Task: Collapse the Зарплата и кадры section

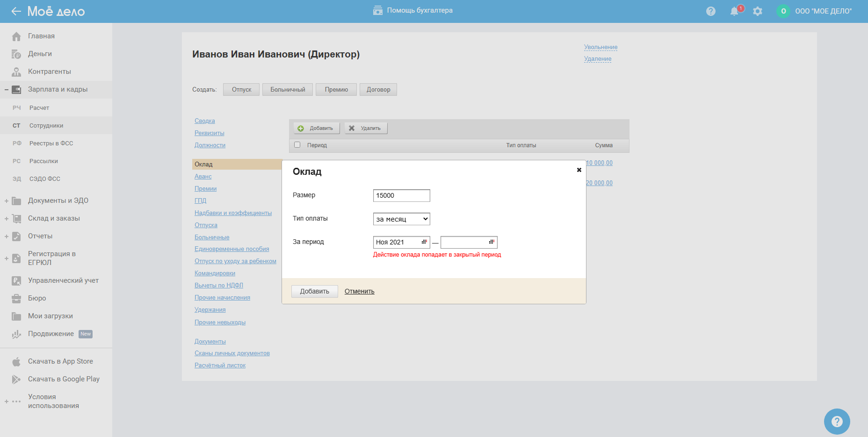Action: (7, 90)
